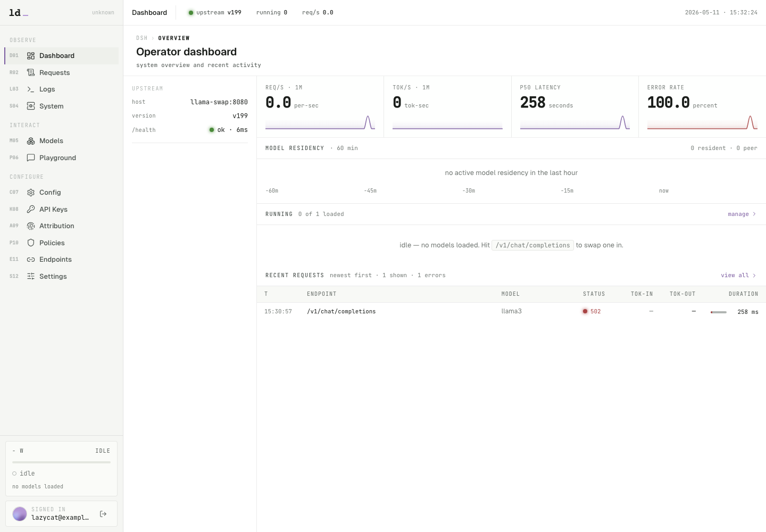Click the DSH breadcrumb

tap(141, 38)
